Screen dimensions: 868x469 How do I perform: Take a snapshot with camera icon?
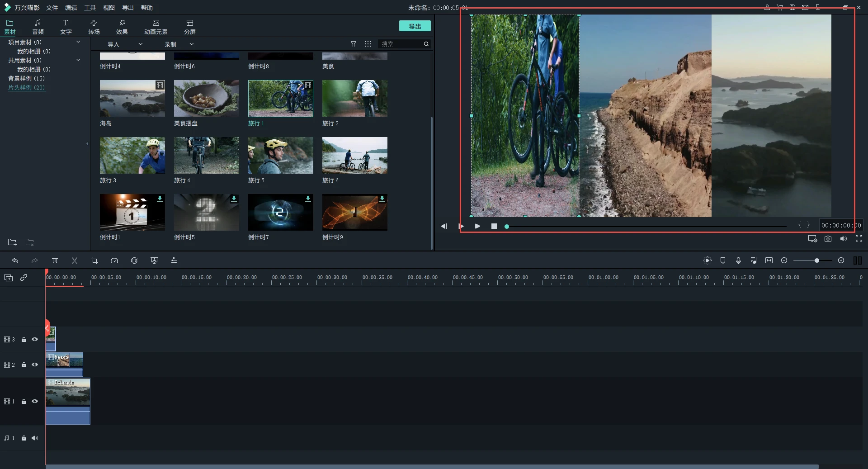point(828,239)
